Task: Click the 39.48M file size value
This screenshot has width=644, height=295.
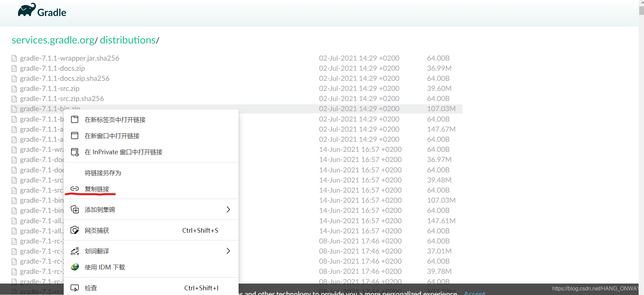Action: [439, 180]
